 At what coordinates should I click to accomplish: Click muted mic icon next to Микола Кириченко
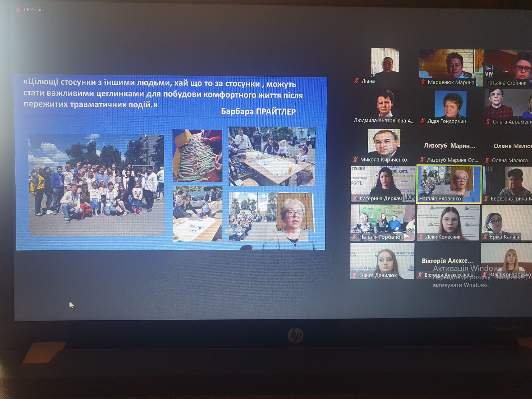point(355,159)
